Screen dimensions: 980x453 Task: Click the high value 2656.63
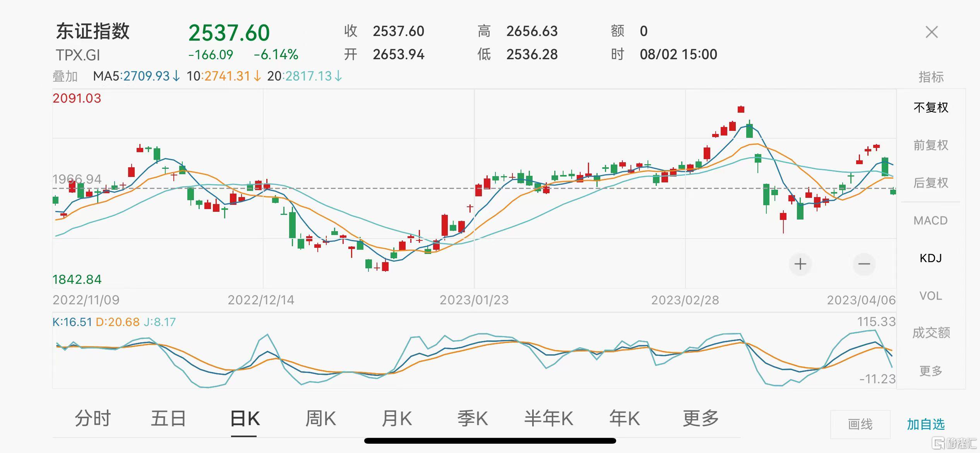[x=532, y=31]
